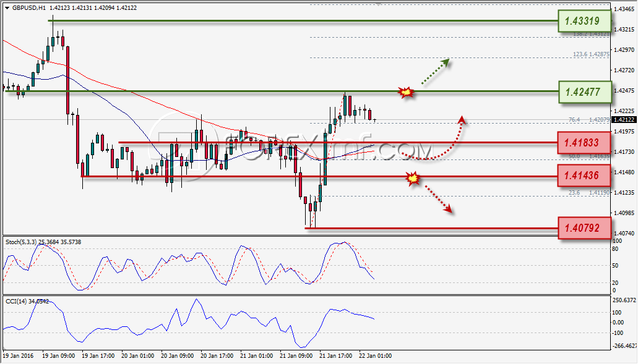Click price axis value 1.43215
Image resolution: width=638 pixels, height=364 pixels.
624,29
